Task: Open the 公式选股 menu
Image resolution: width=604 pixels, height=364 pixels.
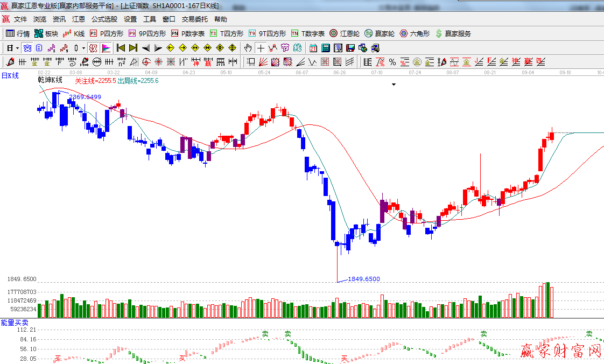Action: pos(104,19)
